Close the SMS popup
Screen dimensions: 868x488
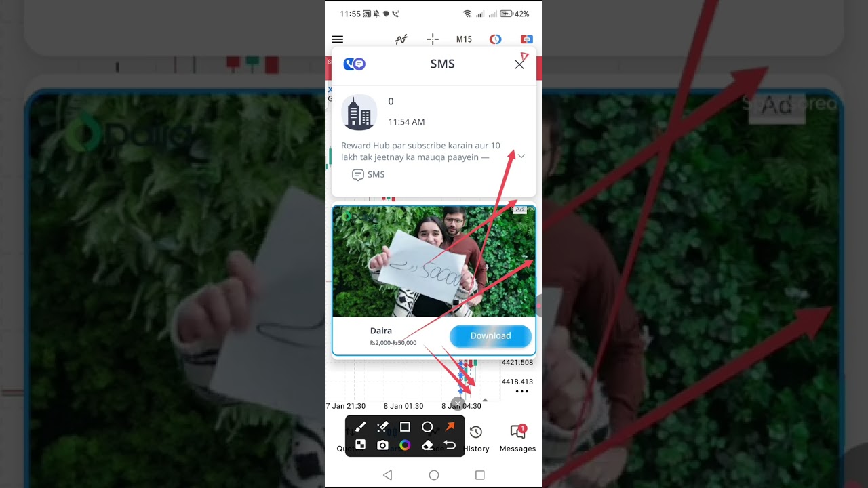519,64
